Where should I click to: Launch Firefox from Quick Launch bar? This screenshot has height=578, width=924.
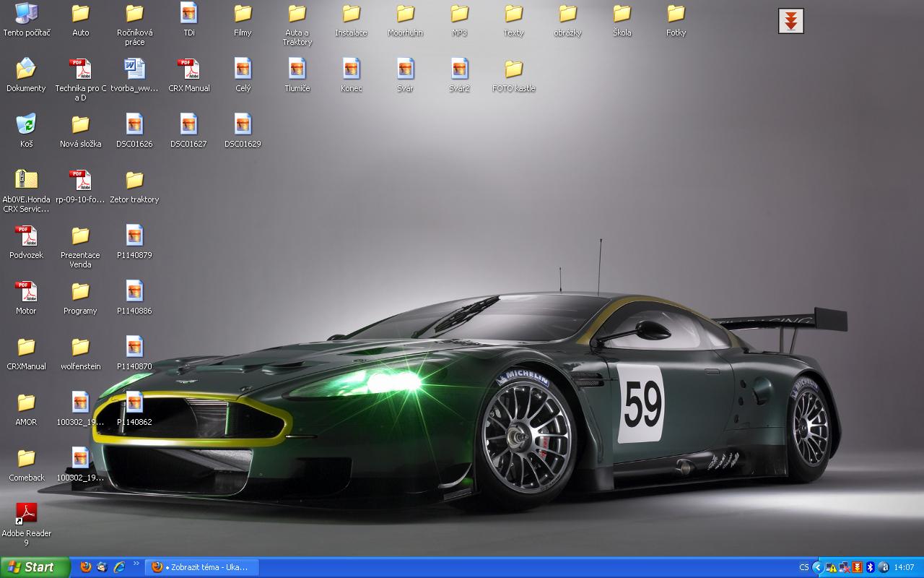86,567
